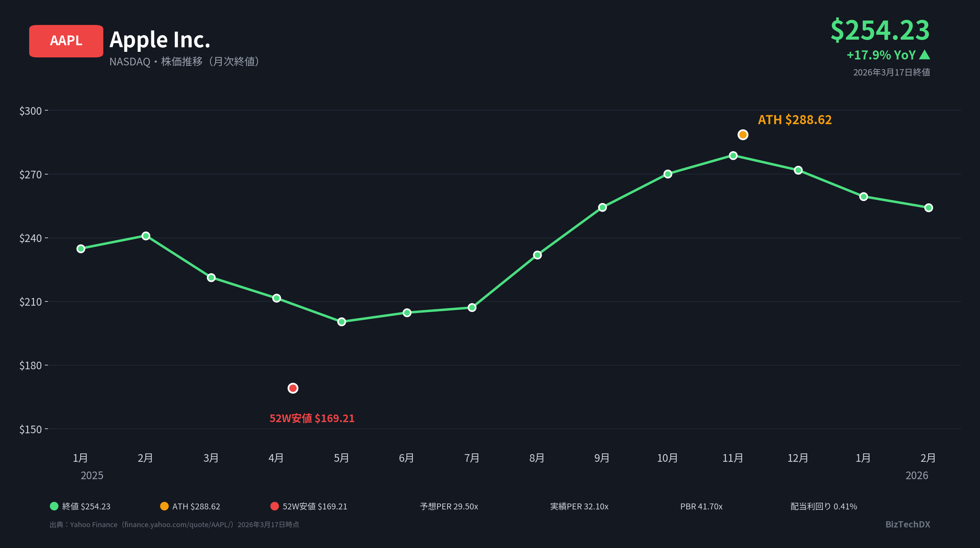Click the May 2025 lowest closing point
Screen dimensions: 980x548
(x=342, y=322)
